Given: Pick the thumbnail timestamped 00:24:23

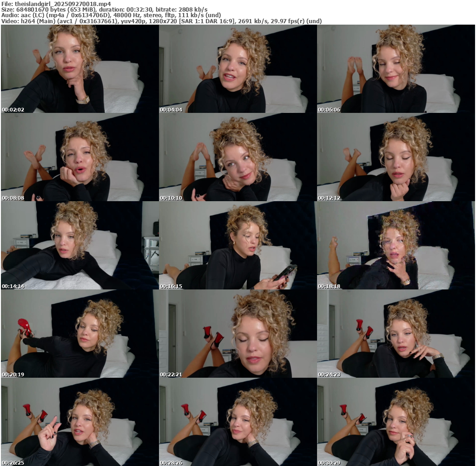Looking at the screenshot, I should click(396, 334).
